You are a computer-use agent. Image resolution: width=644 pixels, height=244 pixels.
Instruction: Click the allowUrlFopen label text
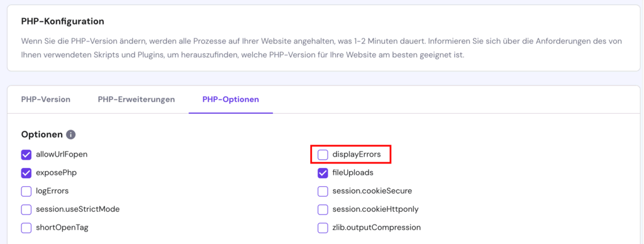tap(62, 155)
